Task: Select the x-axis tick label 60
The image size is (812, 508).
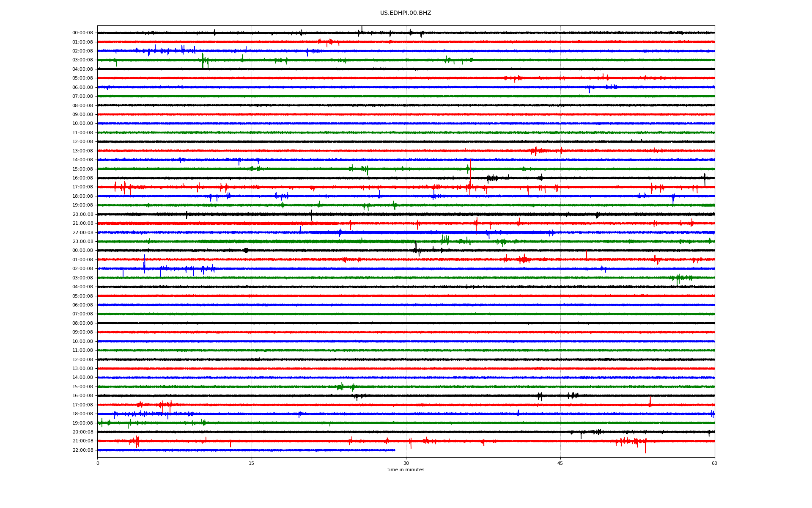Action: [714, 463]
